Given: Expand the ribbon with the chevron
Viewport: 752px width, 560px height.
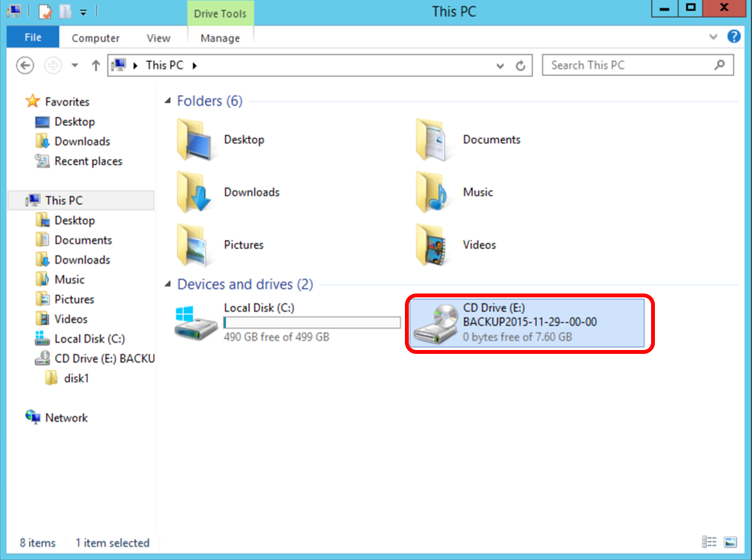Looking at the screenshot, I should (x=713, y=37).
